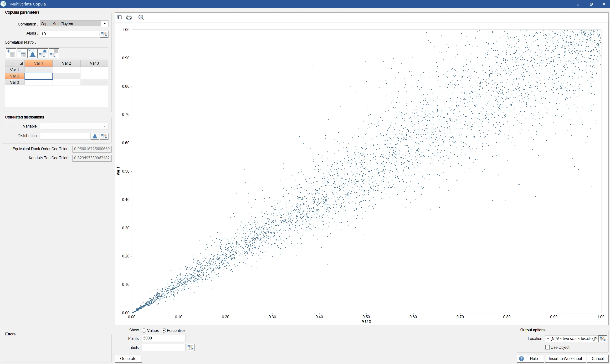This screenshot has width=610, height=364.
Task: Print the copula scatter plot
Action: (129, 17)
